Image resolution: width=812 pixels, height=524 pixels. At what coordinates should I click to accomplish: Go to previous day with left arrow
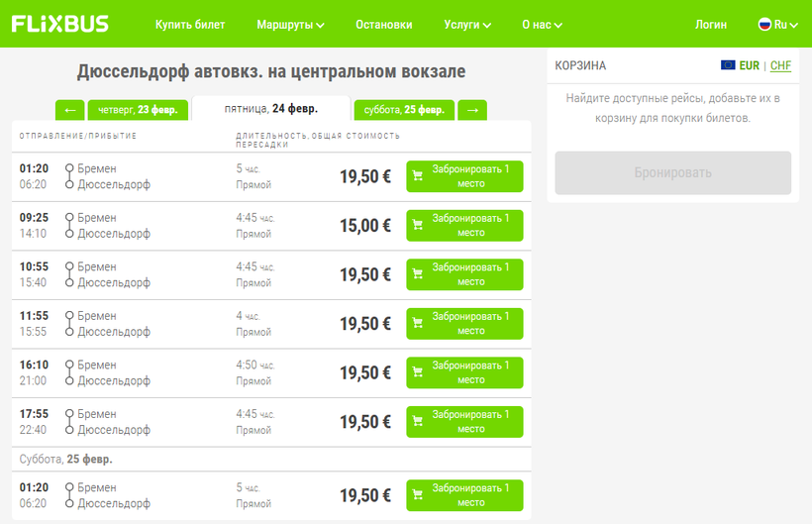tap(69, 110)
